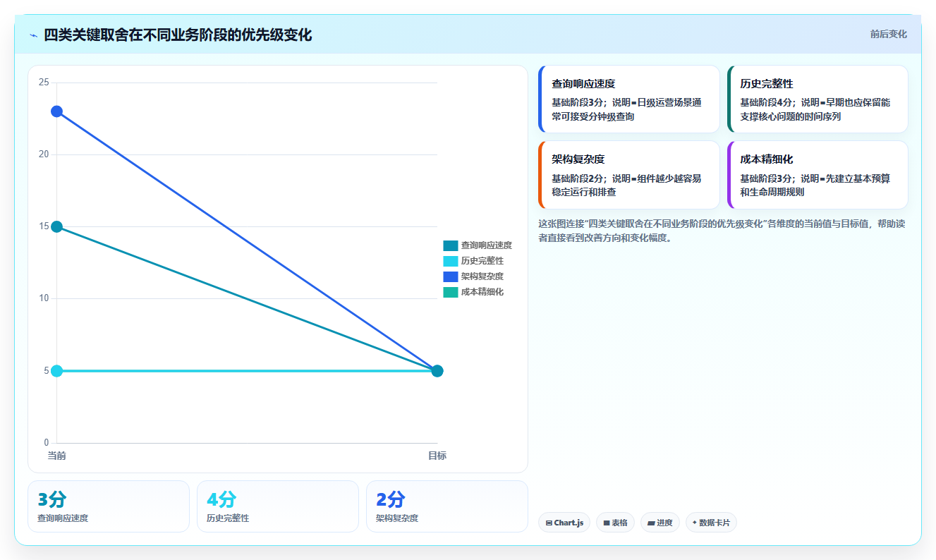
Task: Click the 前后变化 badge in the header
Action: tap(888, 34)
